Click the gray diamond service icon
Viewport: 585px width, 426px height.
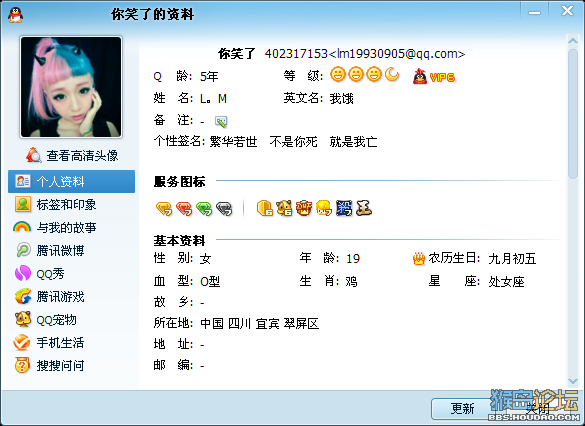point(224,209)
